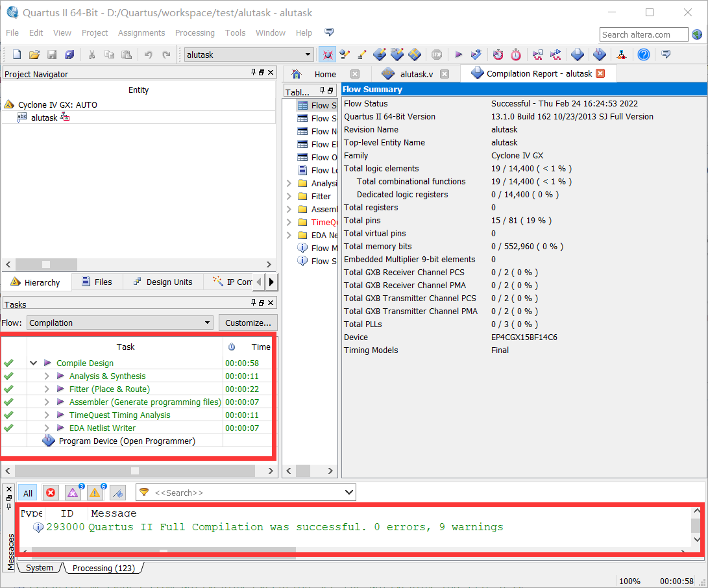Viewport: 708px width, 588px height.
Task: Toggle the Table of Contents pin button
Action: pos(323,91)
